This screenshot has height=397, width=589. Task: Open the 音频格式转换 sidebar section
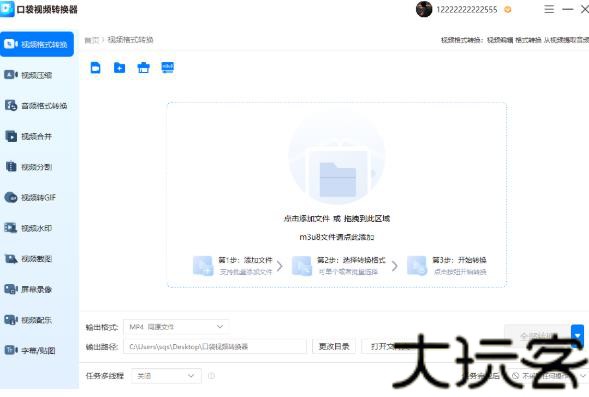tap(37, 106)
